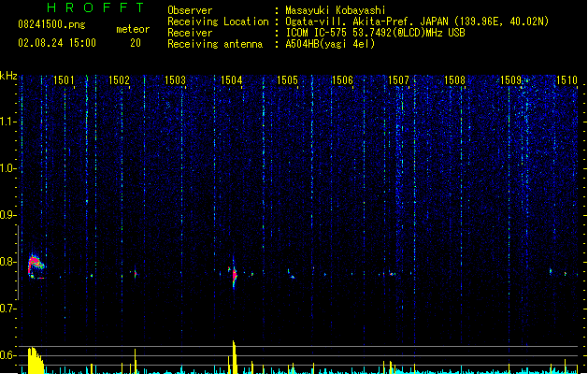The width and height of the screenshot is (588, 374).
Task: Click the wide yellow intensity bar before 1501
Action: click(36, 360)
